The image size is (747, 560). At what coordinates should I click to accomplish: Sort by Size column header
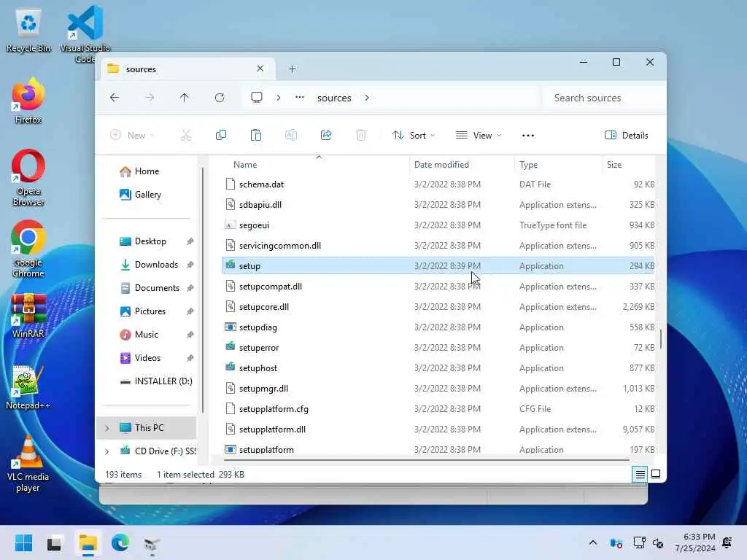(x=614, y=165)
